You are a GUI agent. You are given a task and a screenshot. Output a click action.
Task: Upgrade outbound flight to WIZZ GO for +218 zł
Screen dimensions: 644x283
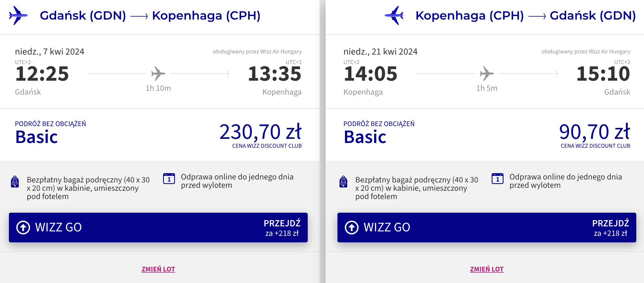158,228
